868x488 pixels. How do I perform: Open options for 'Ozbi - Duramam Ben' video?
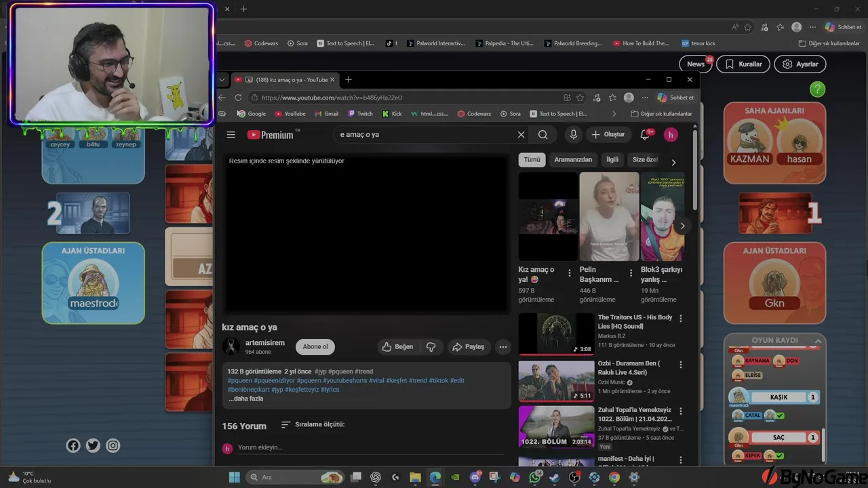coord(681,365)
